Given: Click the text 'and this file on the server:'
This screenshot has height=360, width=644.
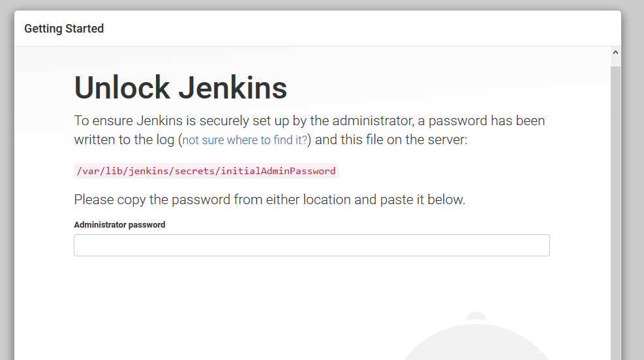Looking at the screenshot, I should pyautogui.click(x=391, y=140).
